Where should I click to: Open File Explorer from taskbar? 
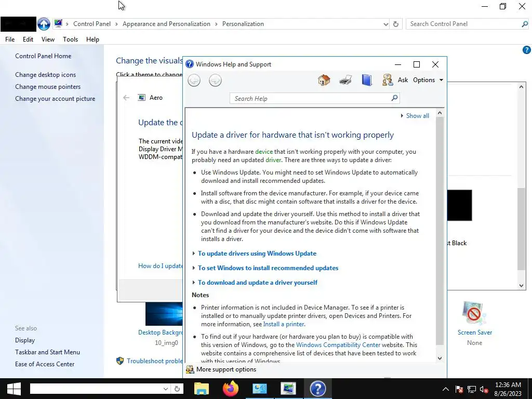coord(201,389)
